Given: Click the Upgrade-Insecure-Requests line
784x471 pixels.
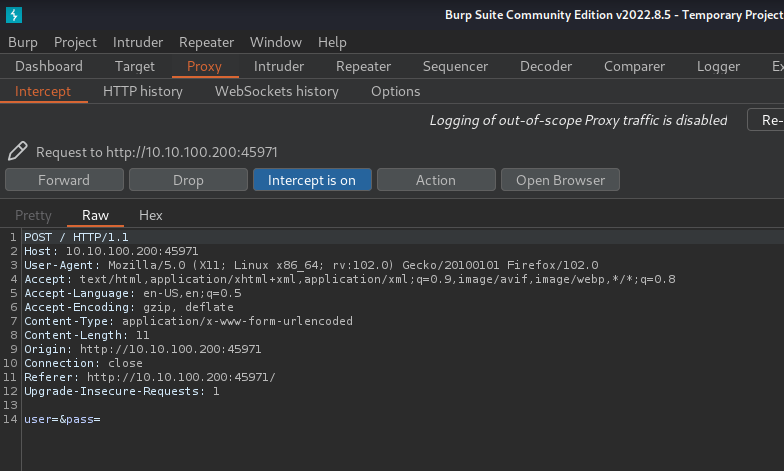Looking at the screenshot, I should tap(122, 391).
